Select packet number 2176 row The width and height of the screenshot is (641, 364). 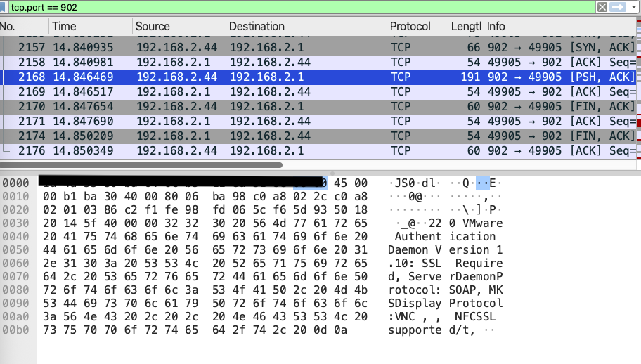click(318, 150)
